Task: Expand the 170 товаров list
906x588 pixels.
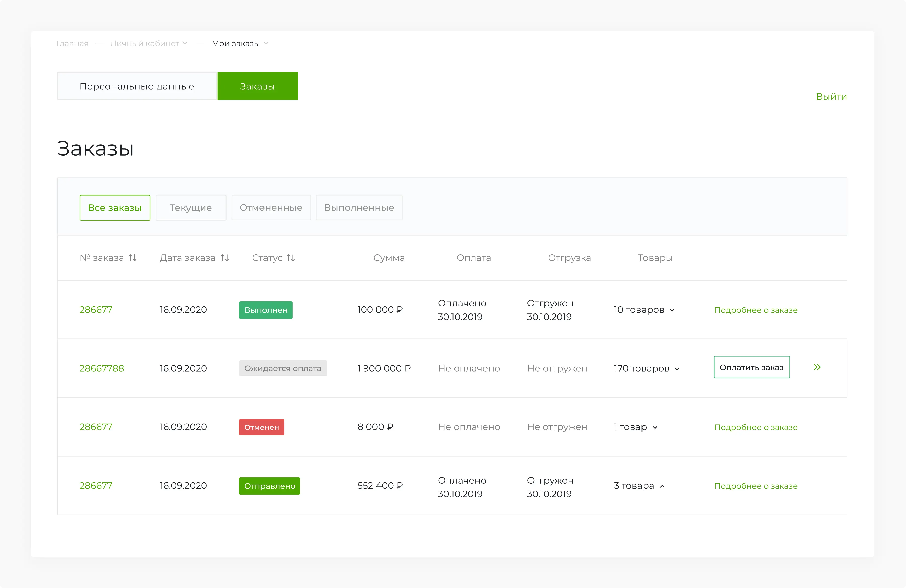Action: coord(677,369)
